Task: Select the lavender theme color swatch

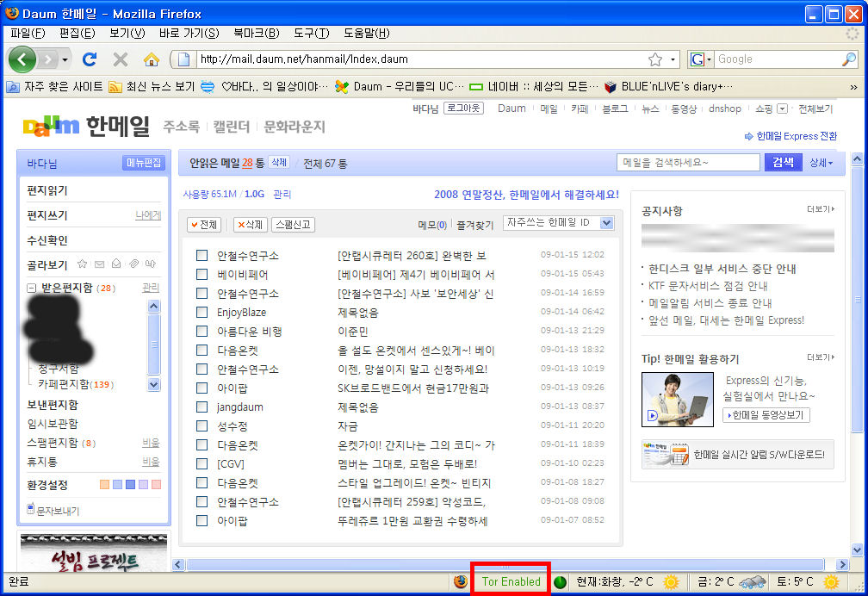Action: (x=143, y=485)
